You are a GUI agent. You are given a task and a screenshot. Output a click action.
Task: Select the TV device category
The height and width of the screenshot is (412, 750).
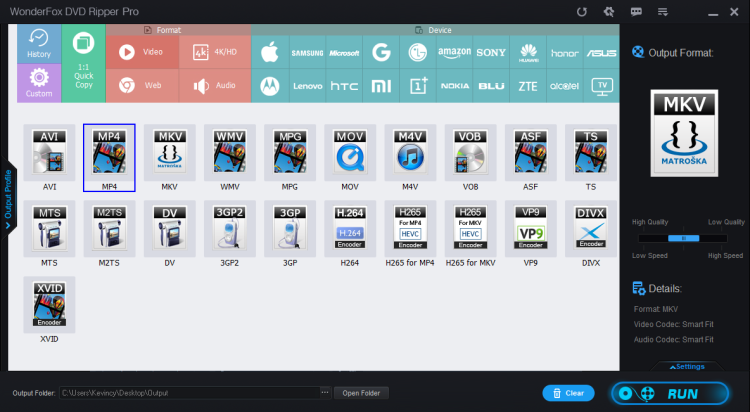coord(602,86)
